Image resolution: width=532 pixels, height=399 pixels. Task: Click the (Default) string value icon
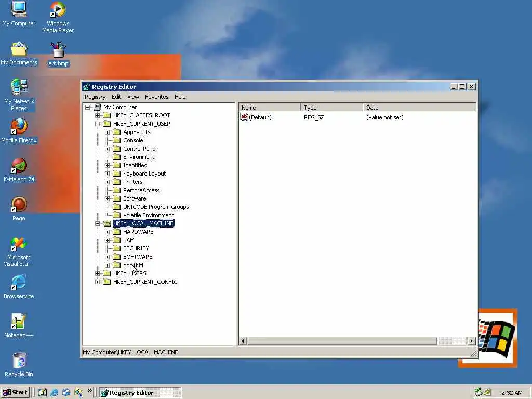point(244,117)
